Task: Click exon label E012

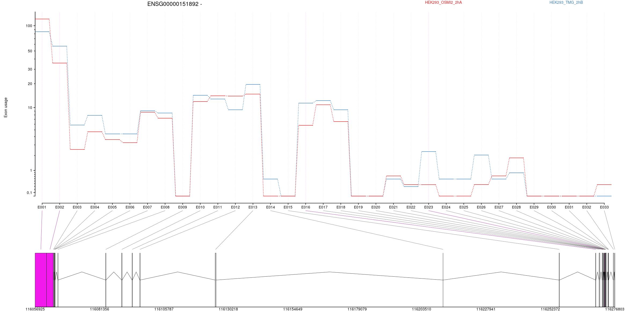Action: coord(235,207)
